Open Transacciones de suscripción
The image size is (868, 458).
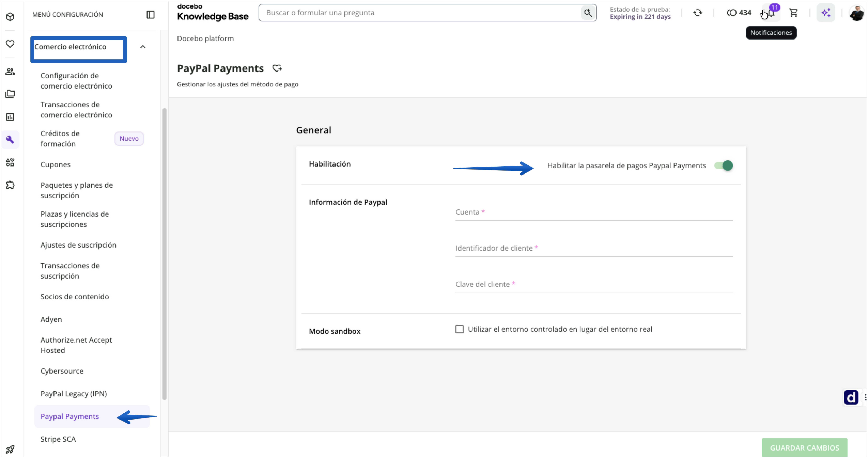70,271
